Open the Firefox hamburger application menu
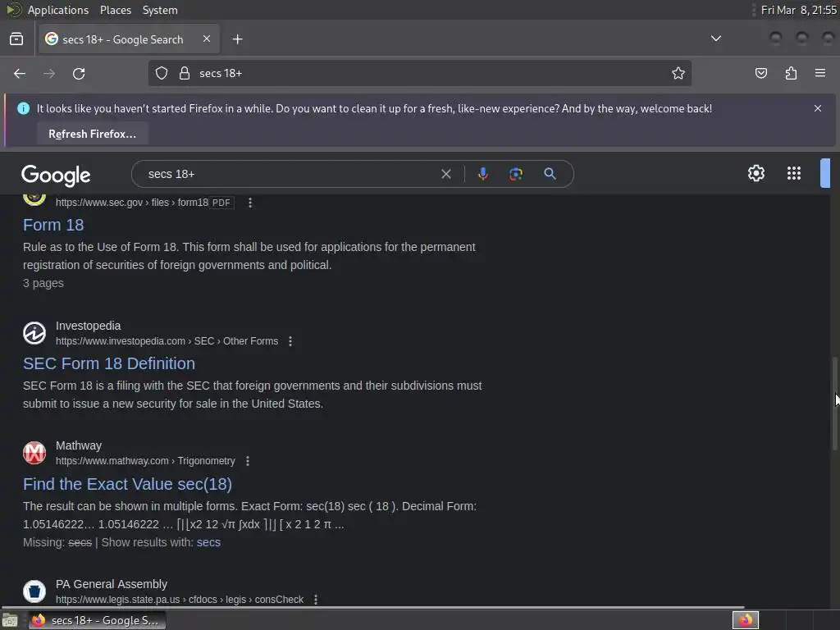The width and height of the screenshot is (840, 630). (819, 73)
